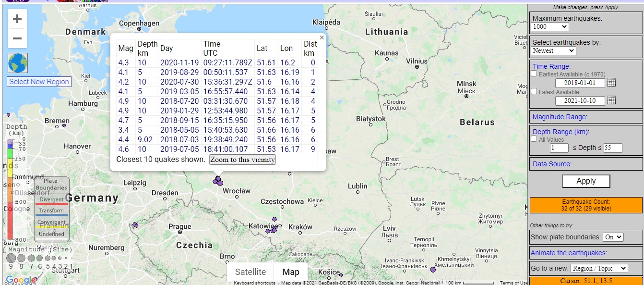The image size is (644, 285).
Task: Expand the Magnitude Range section
Action: pyautogui.click(x=560, y=117)
